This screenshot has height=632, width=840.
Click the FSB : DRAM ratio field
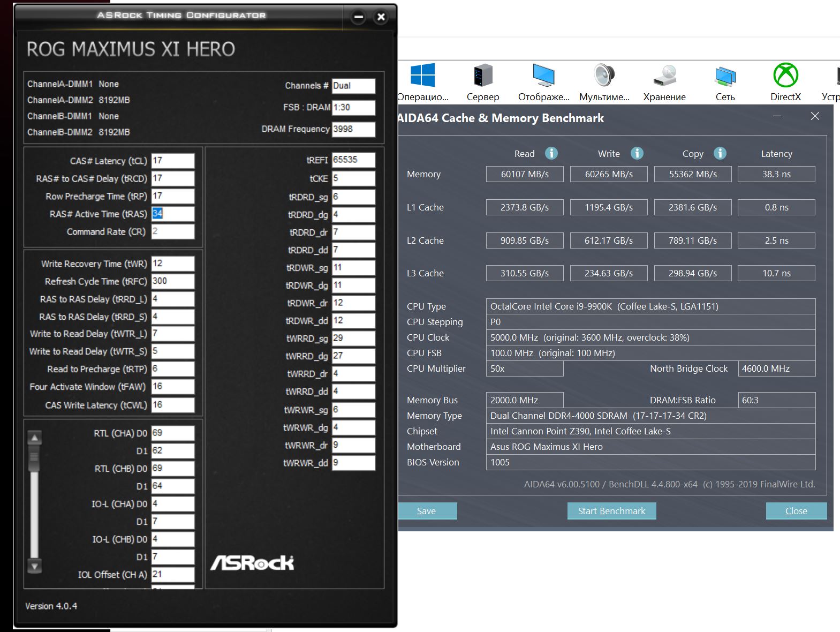tap(353, 108)
